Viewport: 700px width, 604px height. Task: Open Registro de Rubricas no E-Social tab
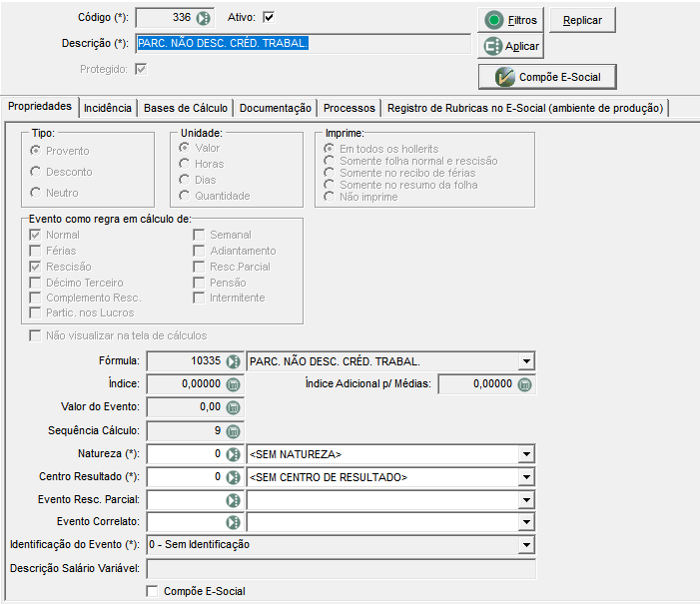[x=525, y=108]
